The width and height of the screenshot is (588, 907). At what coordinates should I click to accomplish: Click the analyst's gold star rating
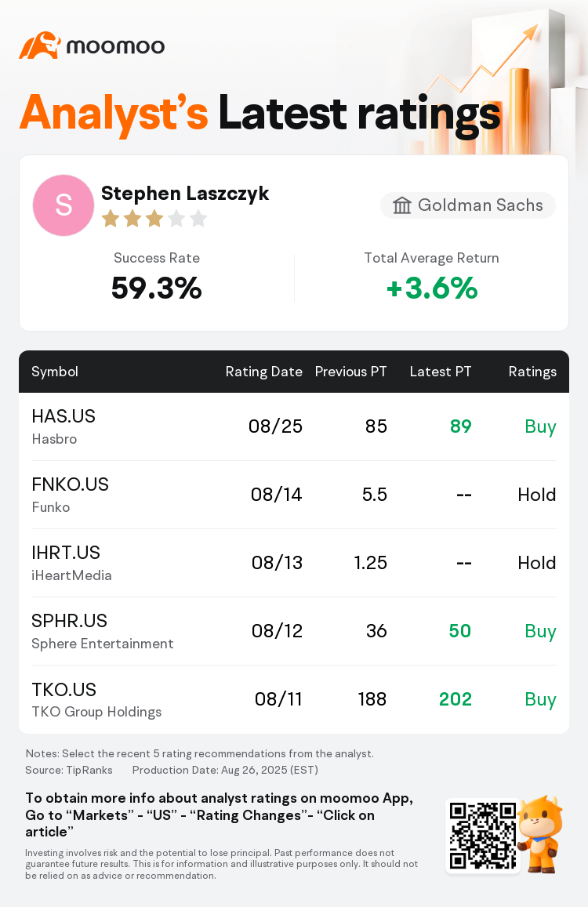click(x=154, y=219)
